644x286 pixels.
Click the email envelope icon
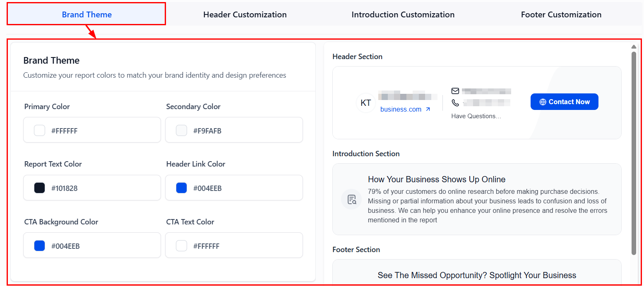click(455, 91)
